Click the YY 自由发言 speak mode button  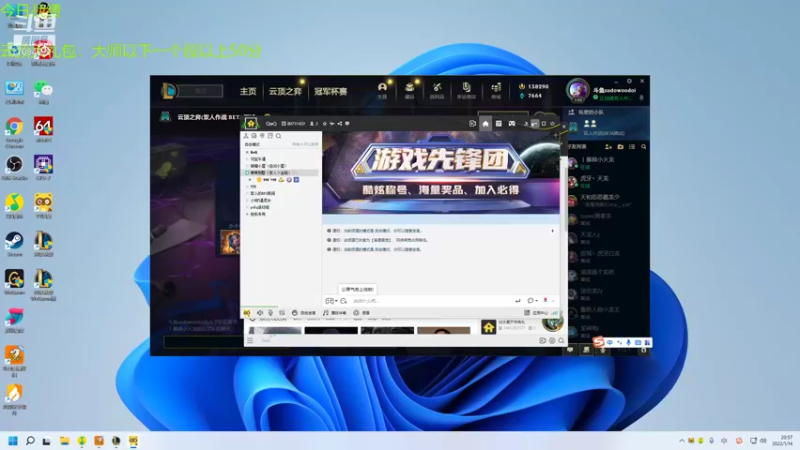(304, 313)
